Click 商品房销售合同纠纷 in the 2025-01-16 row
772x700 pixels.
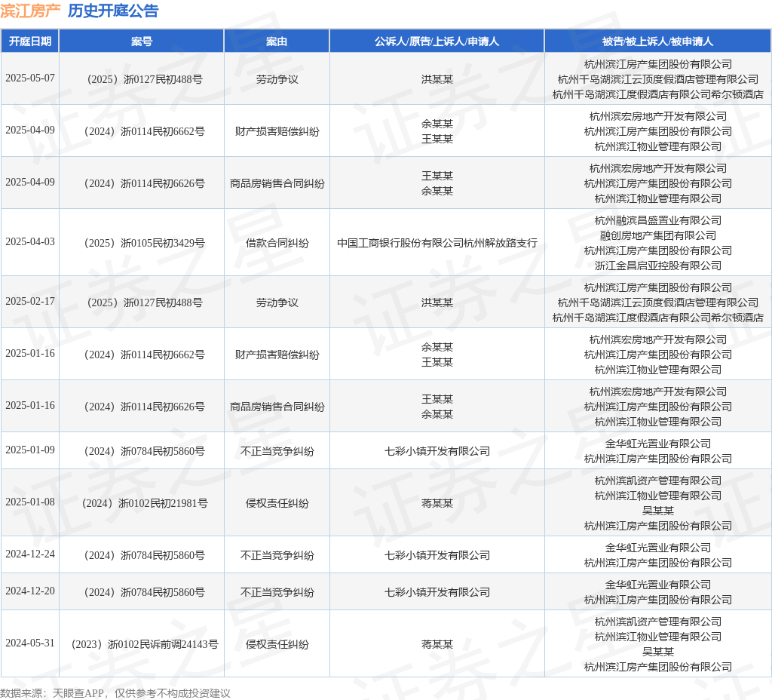(x=277, y=407)
